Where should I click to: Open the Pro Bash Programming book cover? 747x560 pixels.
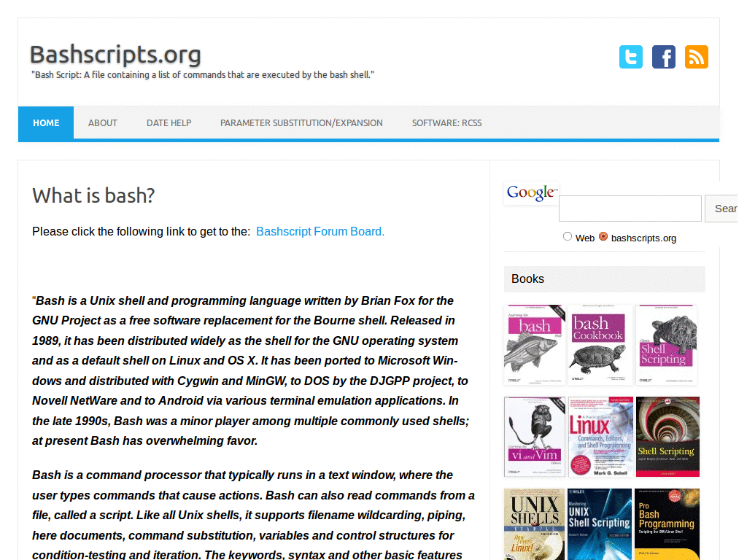(x=667, y=524)
